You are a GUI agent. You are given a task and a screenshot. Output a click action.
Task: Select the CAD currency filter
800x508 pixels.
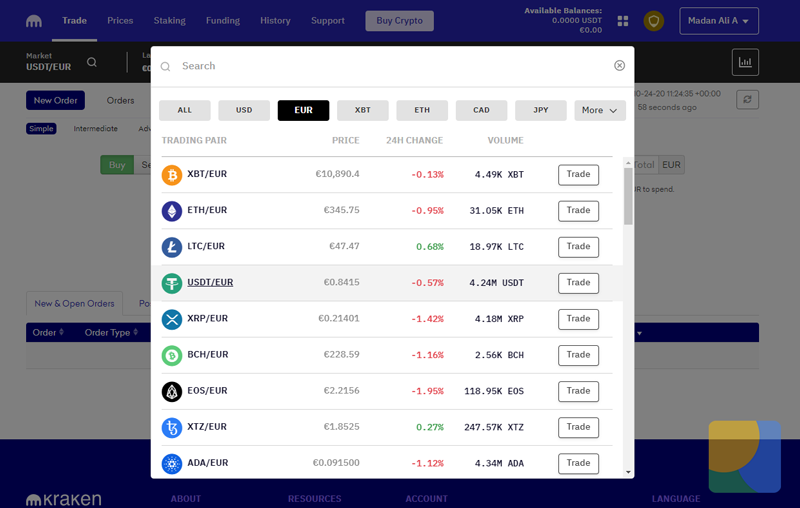(x=481, y=110)
